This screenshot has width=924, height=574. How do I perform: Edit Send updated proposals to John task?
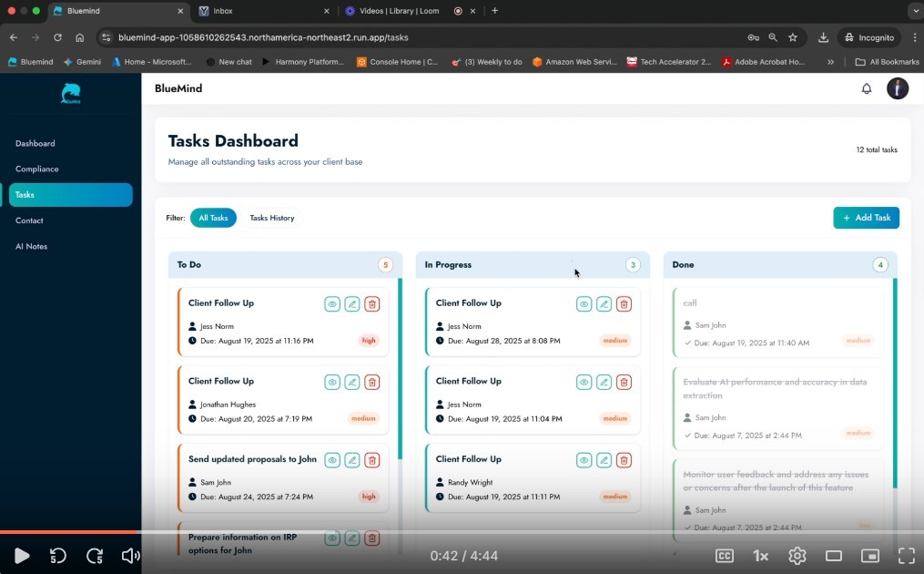352,460
